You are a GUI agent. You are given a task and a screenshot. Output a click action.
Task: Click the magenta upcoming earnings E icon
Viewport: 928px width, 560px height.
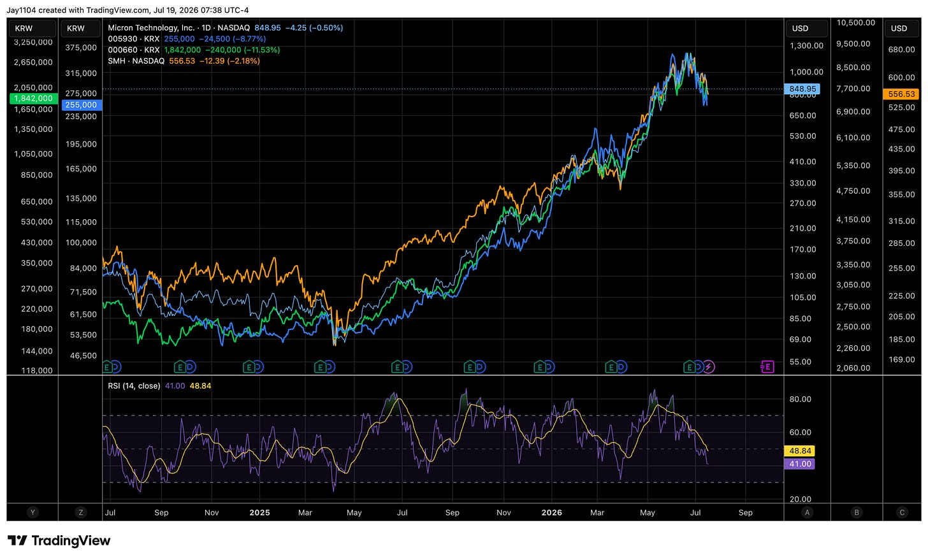(767, 367)
